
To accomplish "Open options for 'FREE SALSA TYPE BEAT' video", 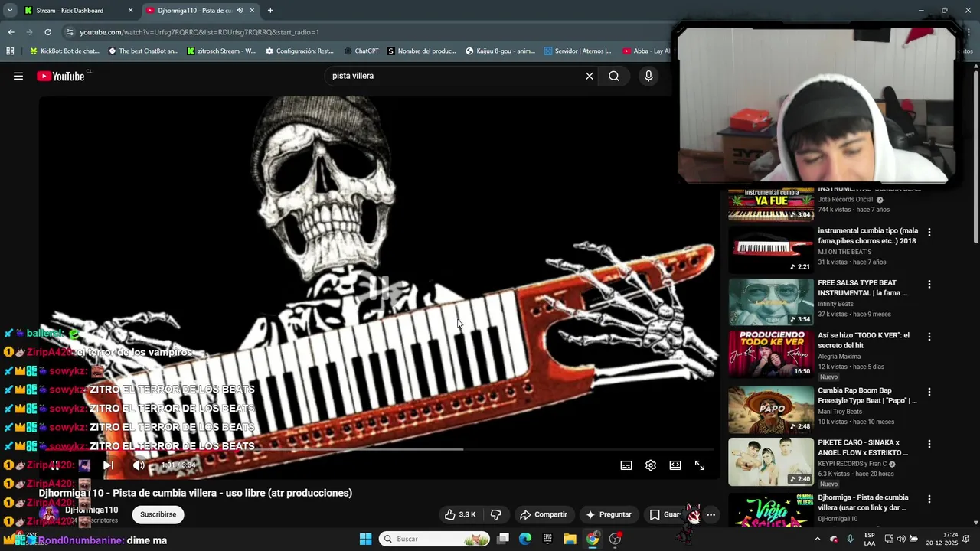I will [929, 284].
